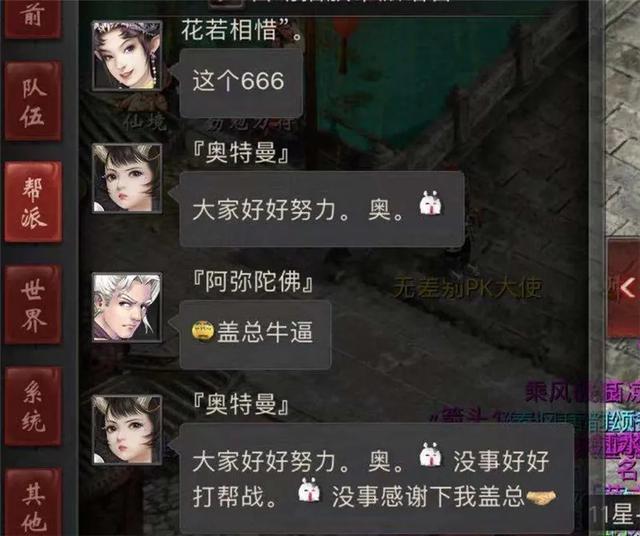
Task: Click the yellow face emoji before 盖总牛逼
Action: [203, 331]
